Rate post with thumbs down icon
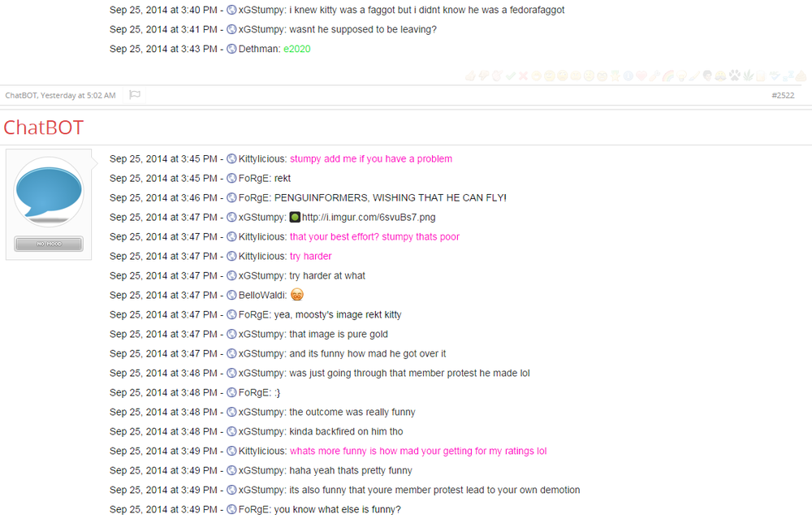This screenshot has height=519, width=812. (484, 76)
